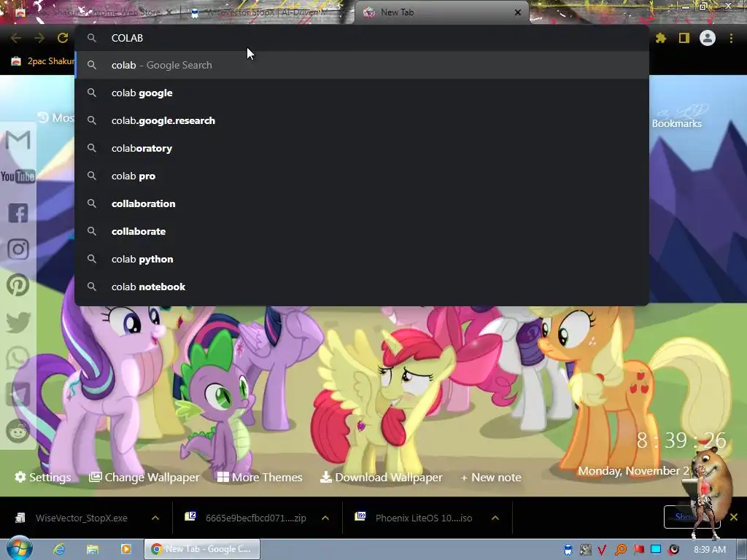Choose the "colab.google.research" suggestion

[x=362, y=120]
